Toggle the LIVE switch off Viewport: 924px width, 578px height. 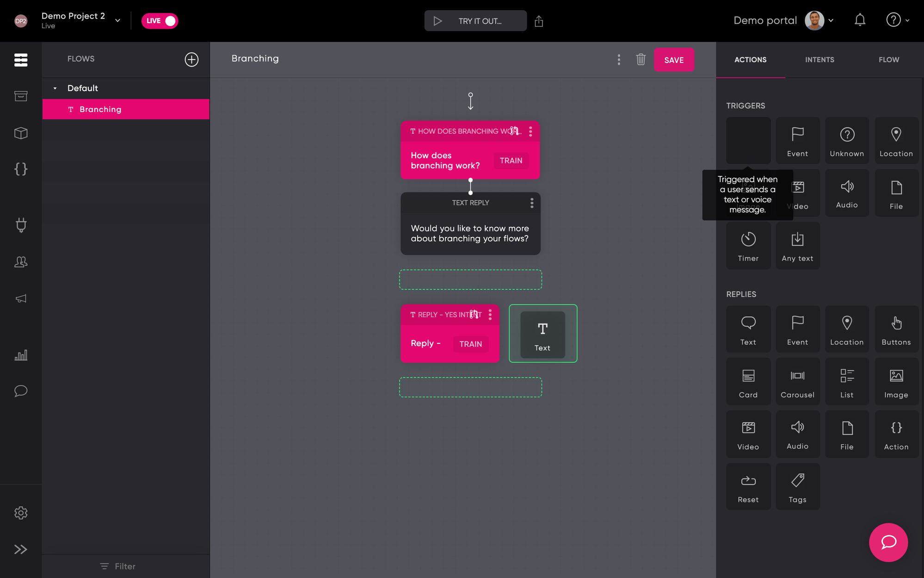pyautogui.click(x=160, y=21)
